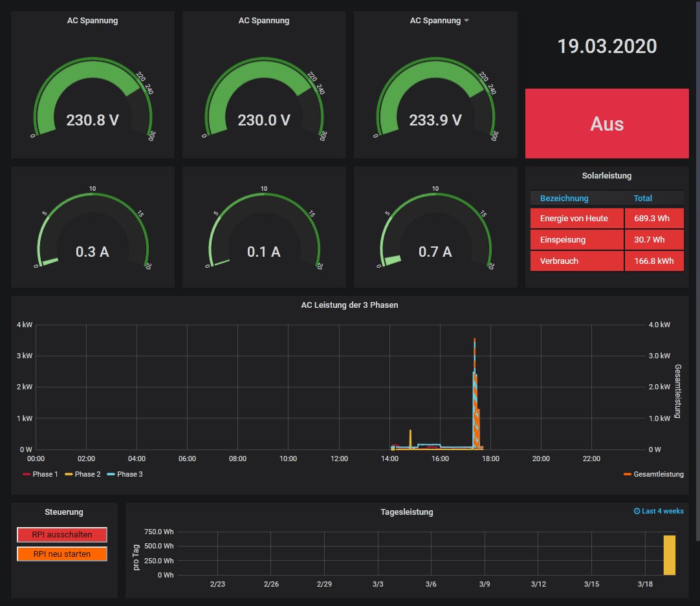The height and width of the screenshot is (606, 700).
Task: Toggle Phase 2 series via legend label
Action: pos(87,474)
